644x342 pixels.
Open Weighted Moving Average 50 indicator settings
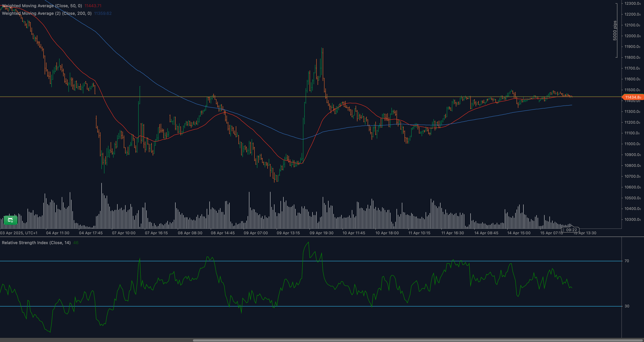(42, 6)
